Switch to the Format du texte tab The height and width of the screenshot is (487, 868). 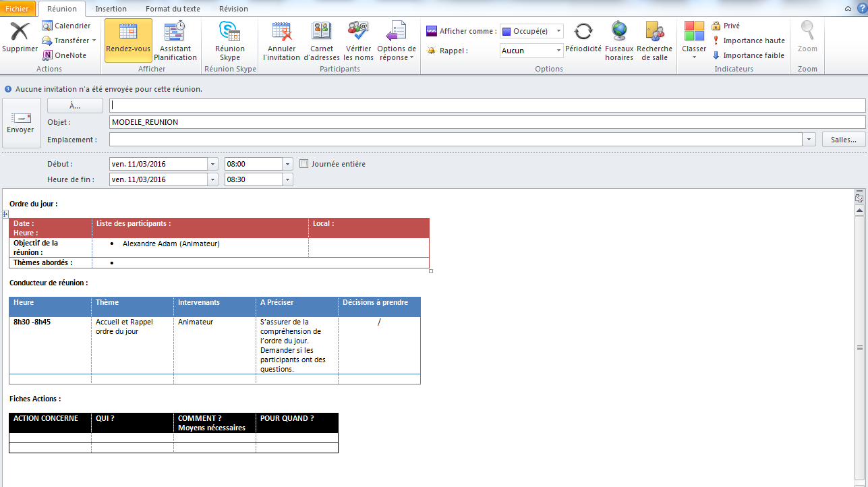173,9
